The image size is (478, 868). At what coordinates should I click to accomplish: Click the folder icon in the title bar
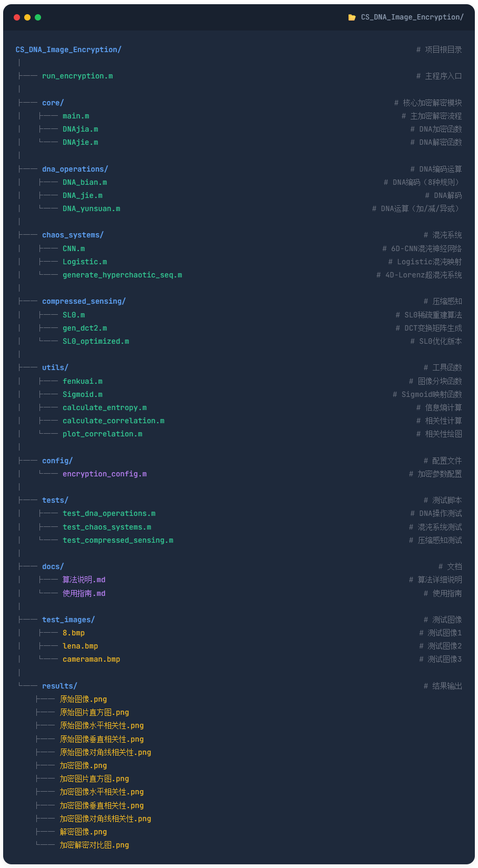tap(352, 17)
